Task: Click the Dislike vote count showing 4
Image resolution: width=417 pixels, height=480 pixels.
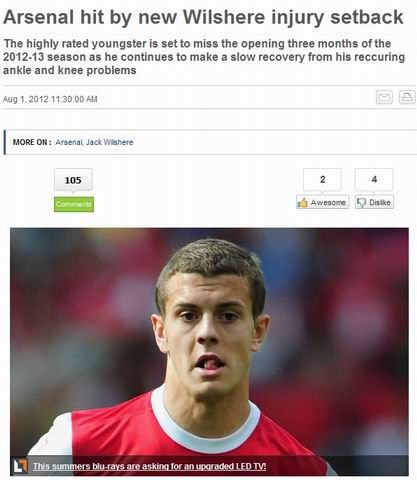Action: [x=374, y=180]
